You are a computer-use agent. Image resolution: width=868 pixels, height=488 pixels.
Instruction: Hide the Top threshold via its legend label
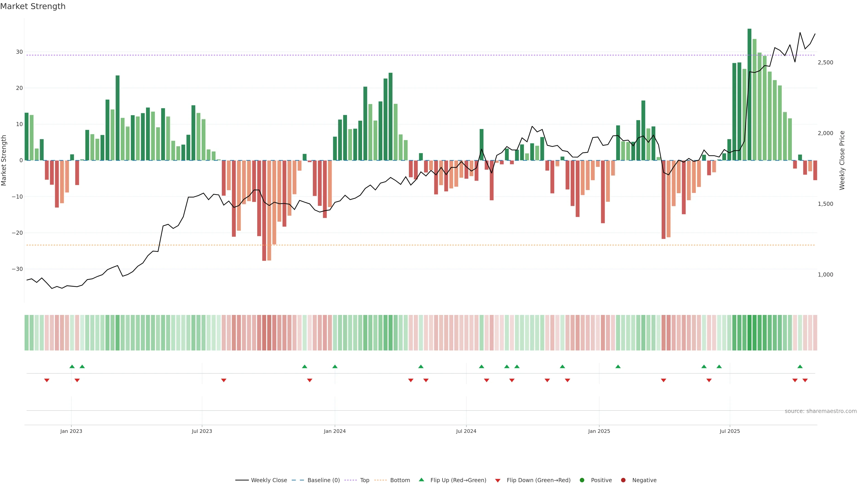[365, 480]
